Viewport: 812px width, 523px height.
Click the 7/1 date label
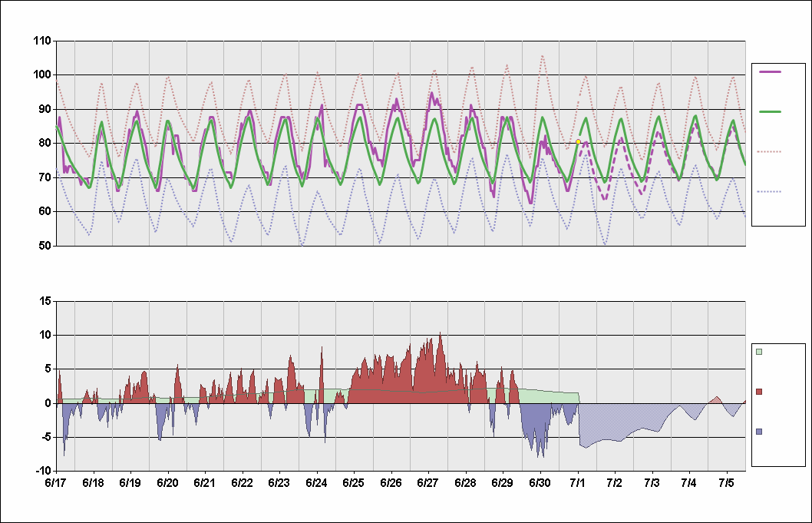click(577, 483)
